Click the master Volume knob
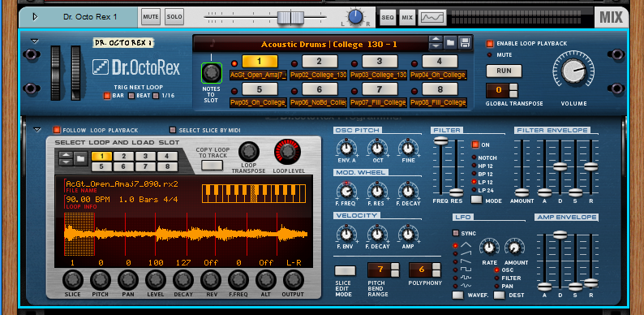This screenshot has width=644, height=315. [573, 71]
